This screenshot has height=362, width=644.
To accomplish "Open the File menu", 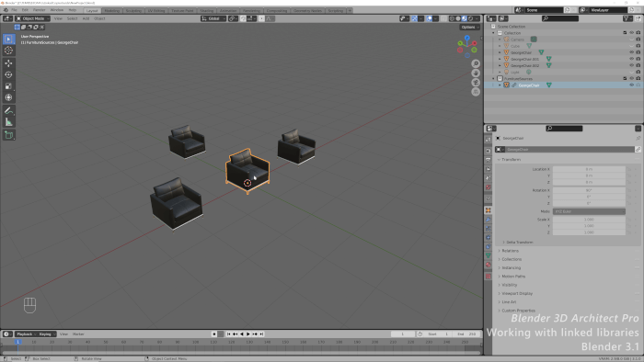I will click(x=15, y=10).
